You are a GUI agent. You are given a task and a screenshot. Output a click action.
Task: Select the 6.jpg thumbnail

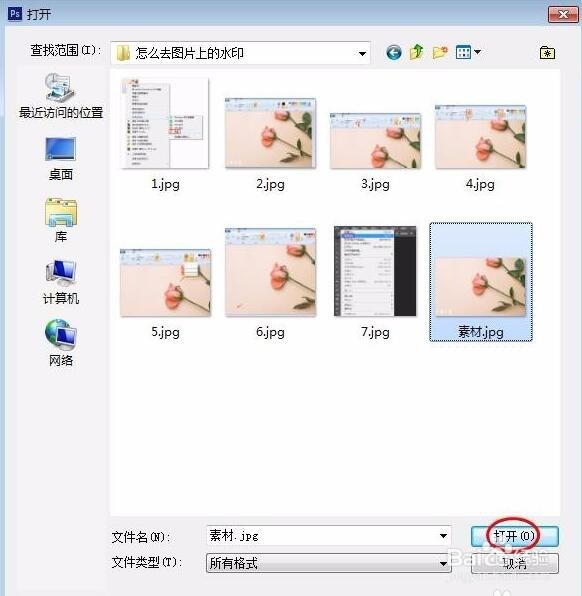click(x=270, y=272)
